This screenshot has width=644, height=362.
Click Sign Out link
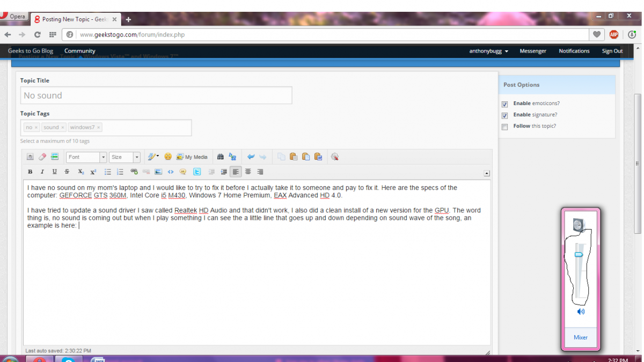pyautogui.click(x=612, y=51)
